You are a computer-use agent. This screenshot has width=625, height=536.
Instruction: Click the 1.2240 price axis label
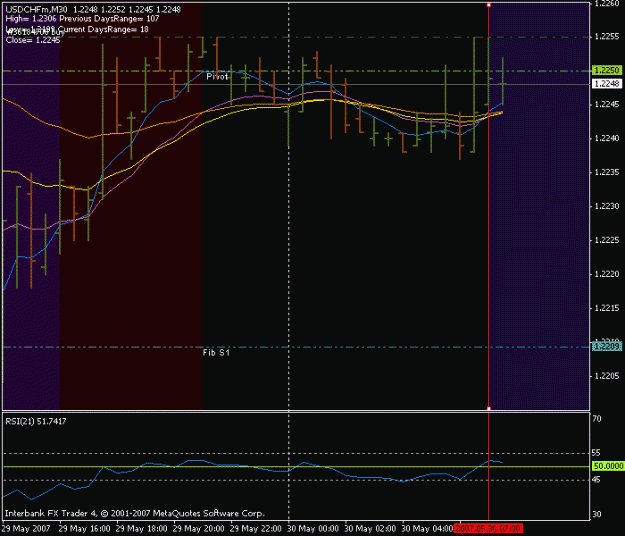click(607, 138)
